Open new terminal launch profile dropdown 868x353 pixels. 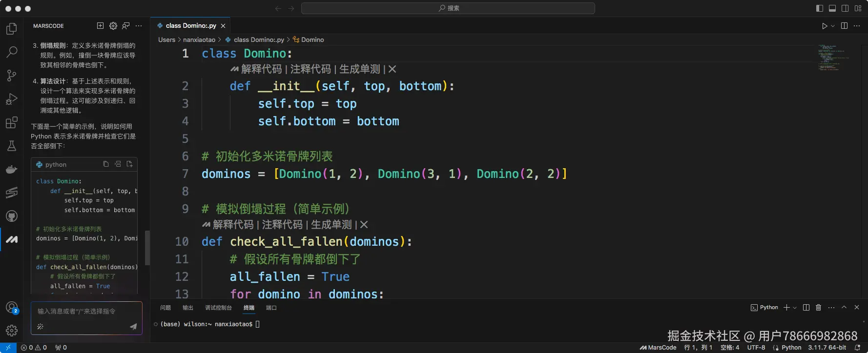point(795,308)
